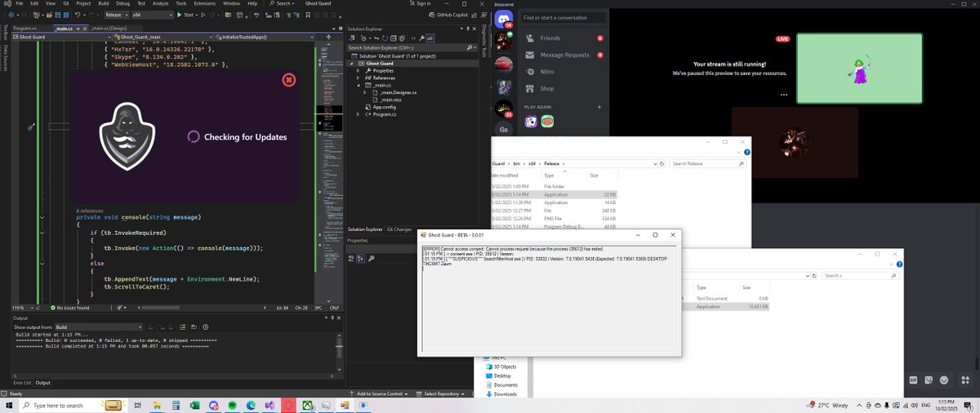The image size is (980, 413).
Task: Expand the Properties node in Solution Explorer
Action: 358,70
